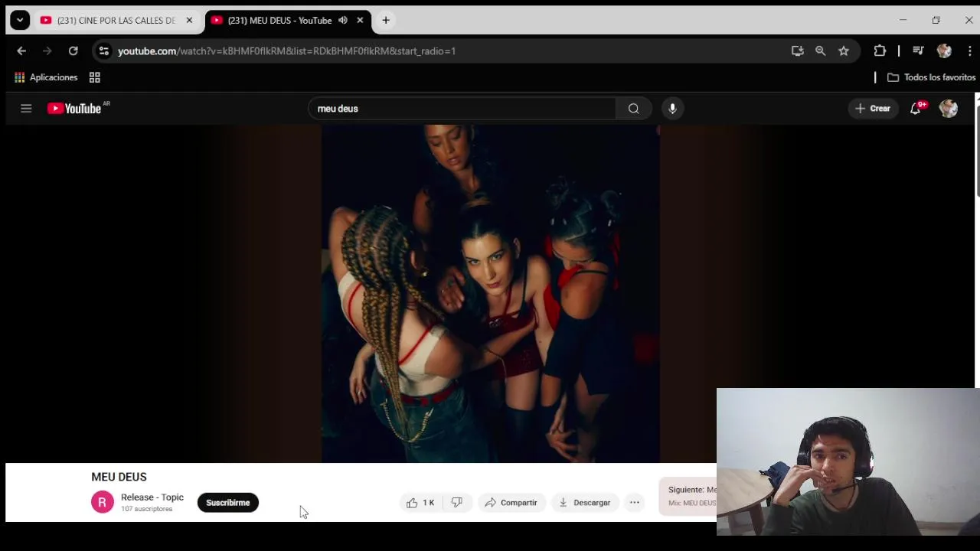Open the media control icon in toolbar
980x551 pixels.
pos(918,51)
